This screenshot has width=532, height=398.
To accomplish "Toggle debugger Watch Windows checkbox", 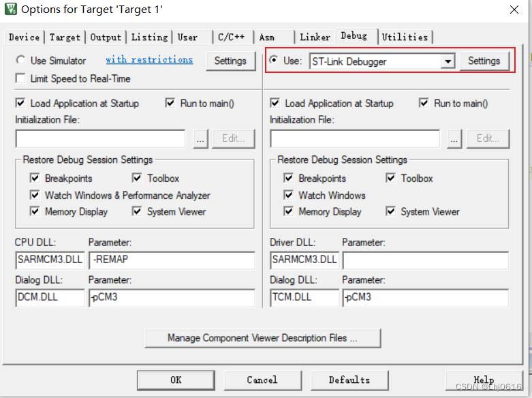I will (x=288, y=195).
